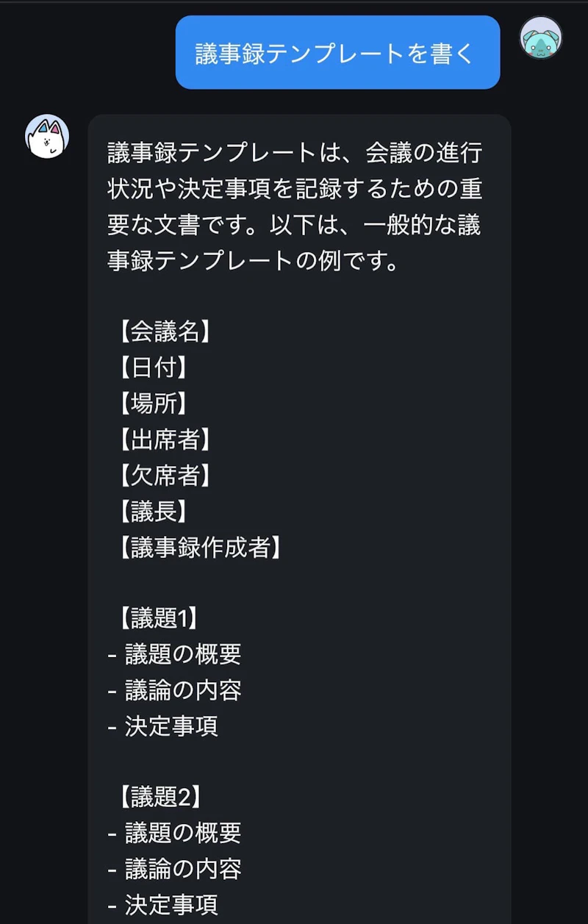Click the 【会議名】 line
588x924 pixels.
pyautogui.click(x=165, y=332)
